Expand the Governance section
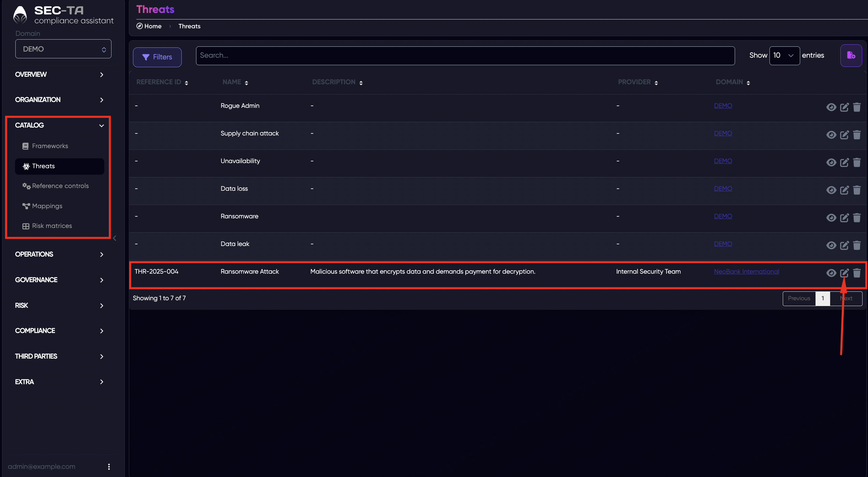This screenshot has width=868, height=477. click(59, 280)
